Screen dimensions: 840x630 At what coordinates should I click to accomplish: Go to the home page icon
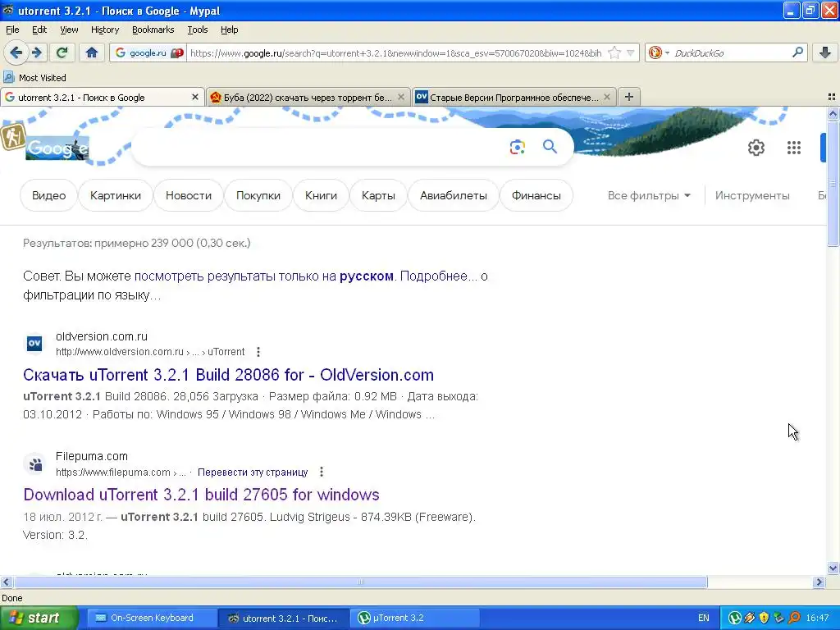pos(92,52)
